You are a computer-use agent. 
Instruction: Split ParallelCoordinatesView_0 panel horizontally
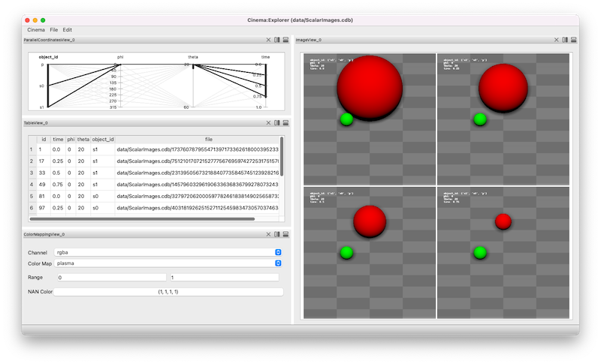pyautogui.click(x=285, y=40)
